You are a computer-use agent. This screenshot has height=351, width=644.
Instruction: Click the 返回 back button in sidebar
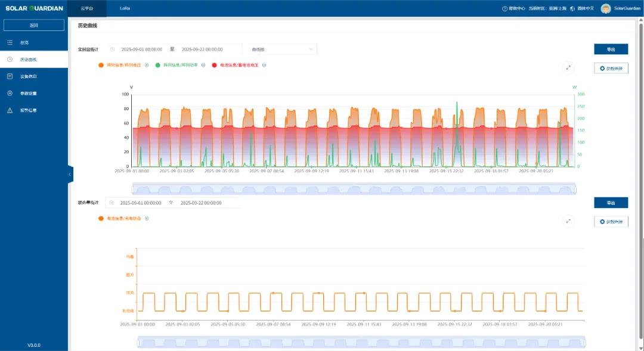34,25
